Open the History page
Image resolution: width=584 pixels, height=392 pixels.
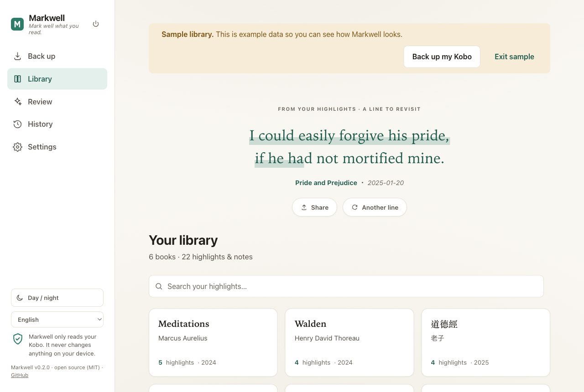57,124
